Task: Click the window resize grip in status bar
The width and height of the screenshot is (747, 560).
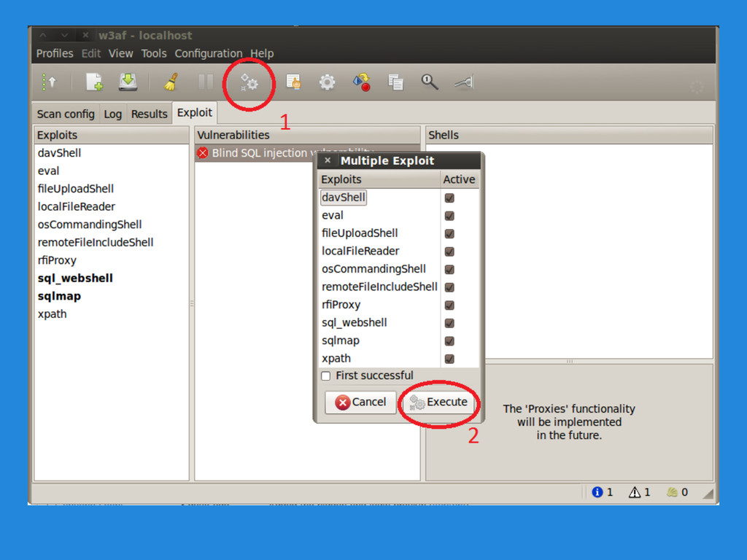Action: click(x=708, y=494)
